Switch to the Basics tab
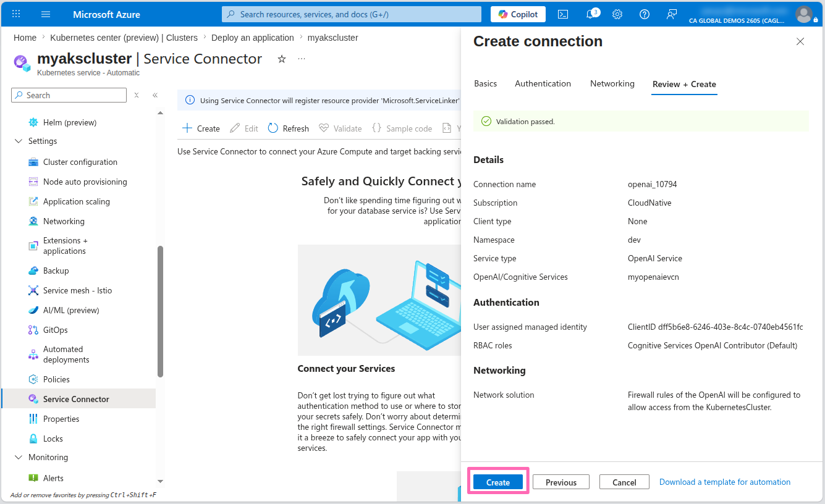825x504 pixels. (x=485, y=83)
